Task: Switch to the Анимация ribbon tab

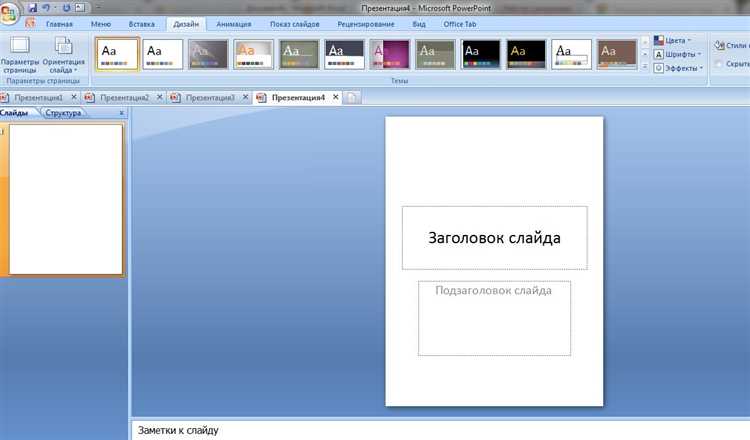Action: tap(233, 24)
